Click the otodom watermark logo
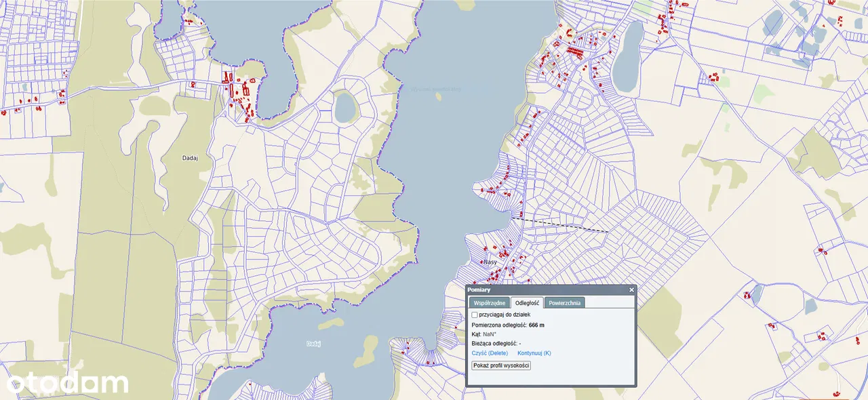The height and width of the screenshot is (400, 868). [x=66, y=384]
